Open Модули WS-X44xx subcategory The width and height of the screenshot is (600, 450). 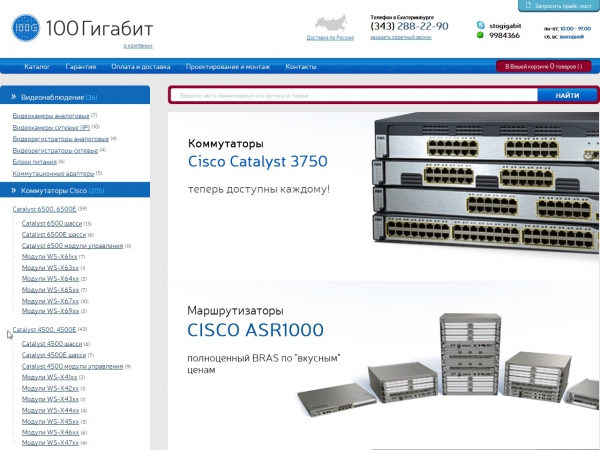click(50, 410)
